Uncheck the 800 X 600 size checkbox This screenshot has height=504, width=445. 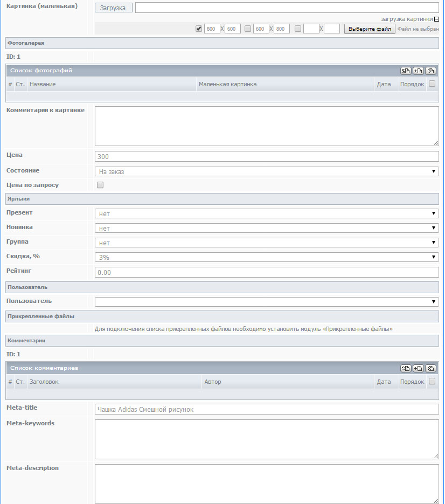(x=199, y=29)
